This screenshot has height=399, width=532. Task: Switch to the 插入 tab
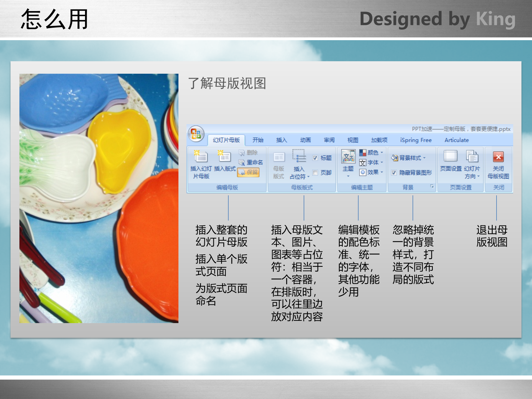coord(281,140)
